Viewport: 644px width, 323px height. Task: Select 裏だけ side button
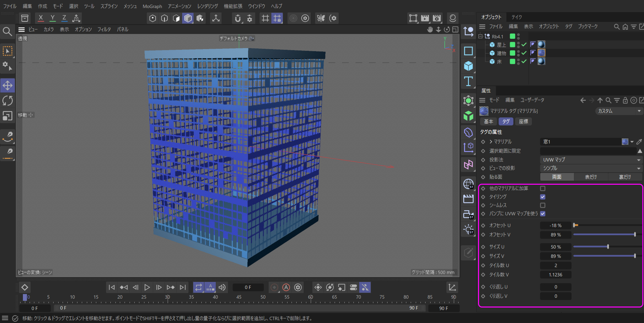pos(625,177)
